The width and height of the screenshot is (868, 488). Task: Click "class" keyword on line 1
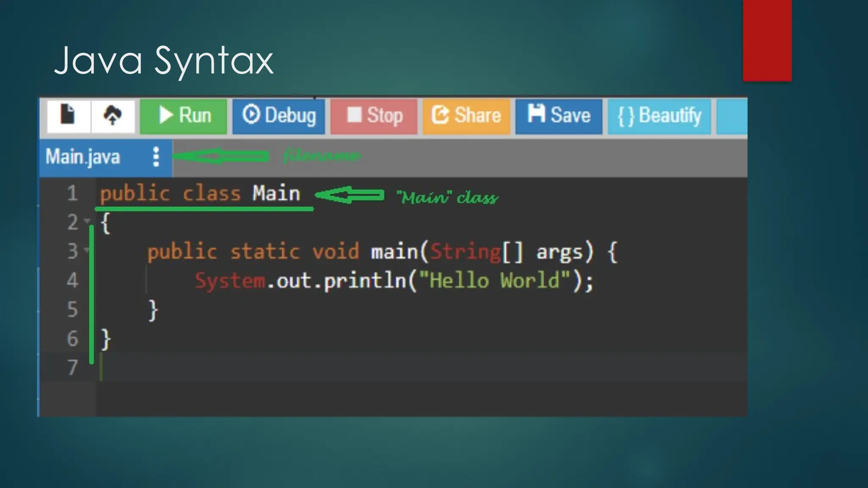tap(211, 194)
